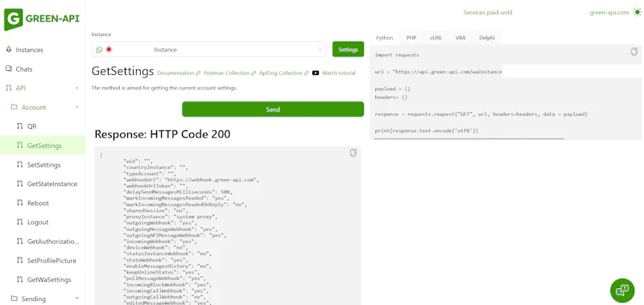The height and width of the screenshot is (305, 644).
Task: Click the API section icon
Action: pyautogui.click(x=9, y=88)
